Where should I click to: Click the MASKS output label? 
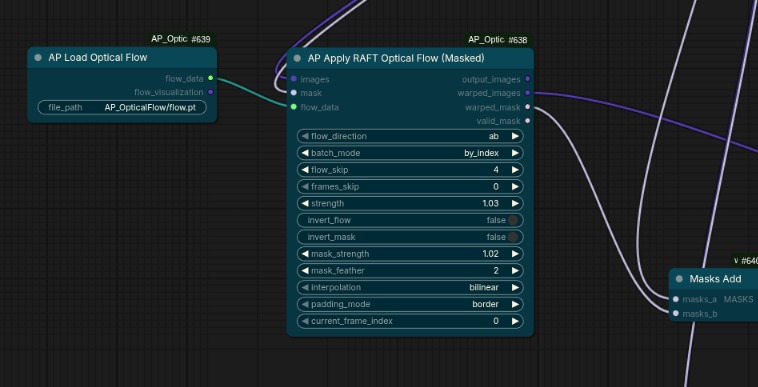[738, 300]
